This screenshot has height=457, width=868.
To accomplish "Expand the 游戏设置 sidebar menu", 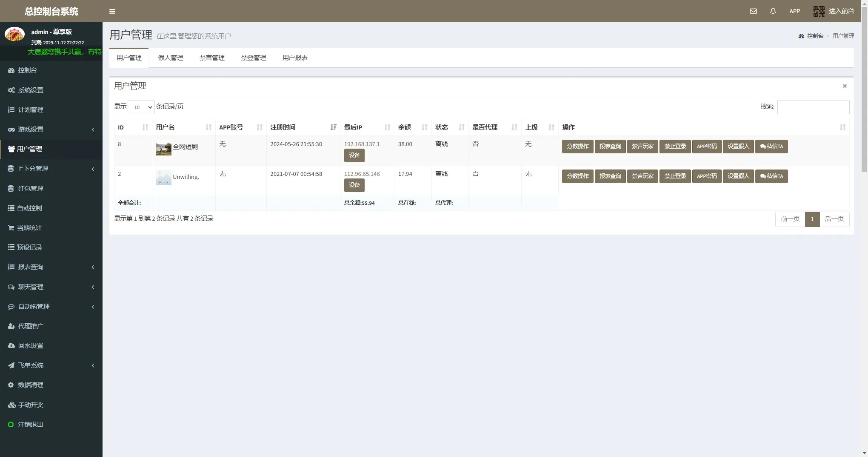I will (x=51, y=129).
